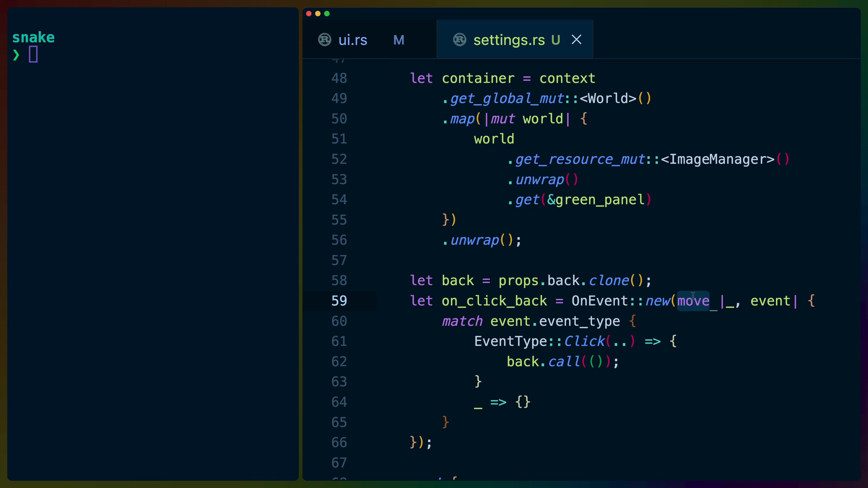868x488 pixels.
Task: Click the snake directory label in terminal
Action: (x=33, y=37)
